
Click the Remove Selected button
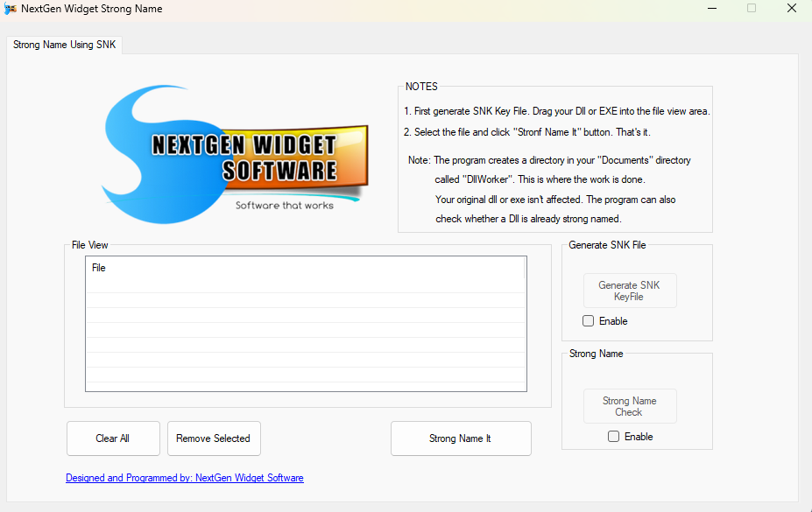coord(214,438)
